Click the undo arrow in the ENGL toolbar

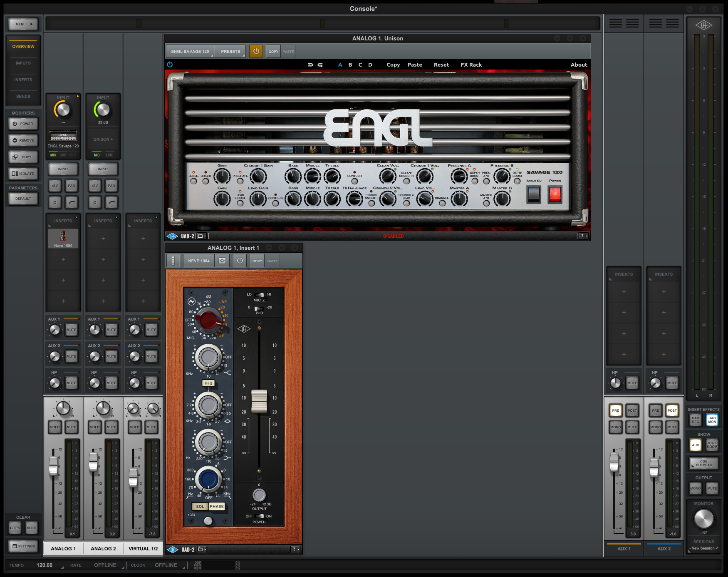[310, 65]
